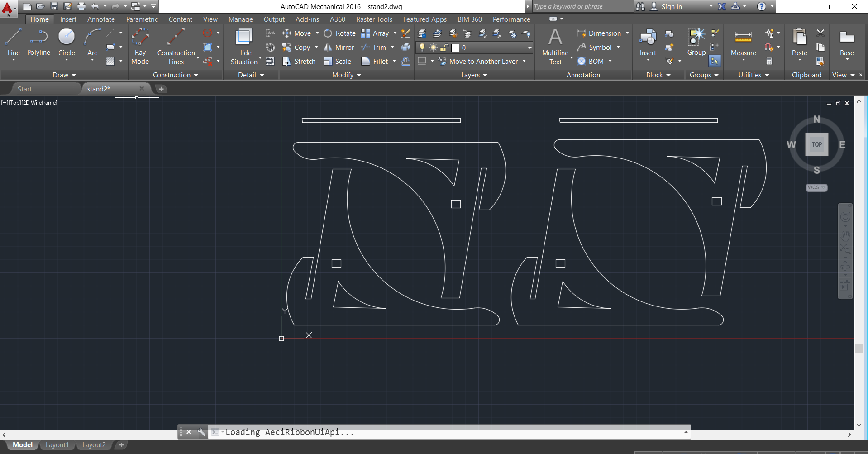Click the Group tool
The image size is (868, 454).
coord(696,42)
